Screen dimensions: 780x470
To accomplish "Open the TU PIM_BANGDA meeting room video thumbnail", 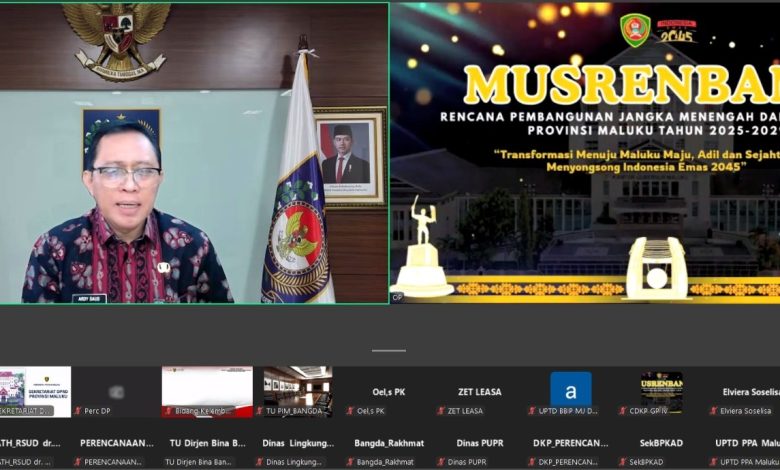I will pyautogui.click(x=297, y=388).
